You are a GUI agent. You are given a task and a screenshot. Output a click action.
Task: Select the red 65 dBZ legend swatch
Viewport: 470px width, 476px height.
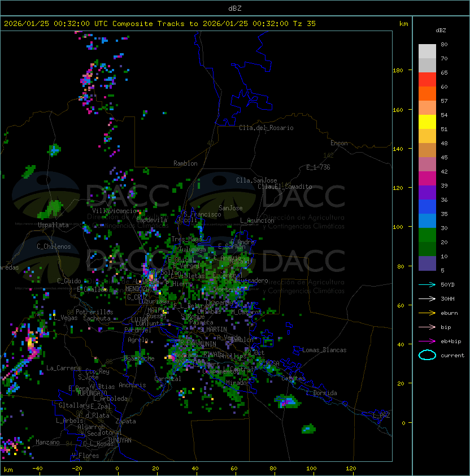point(427,80)
